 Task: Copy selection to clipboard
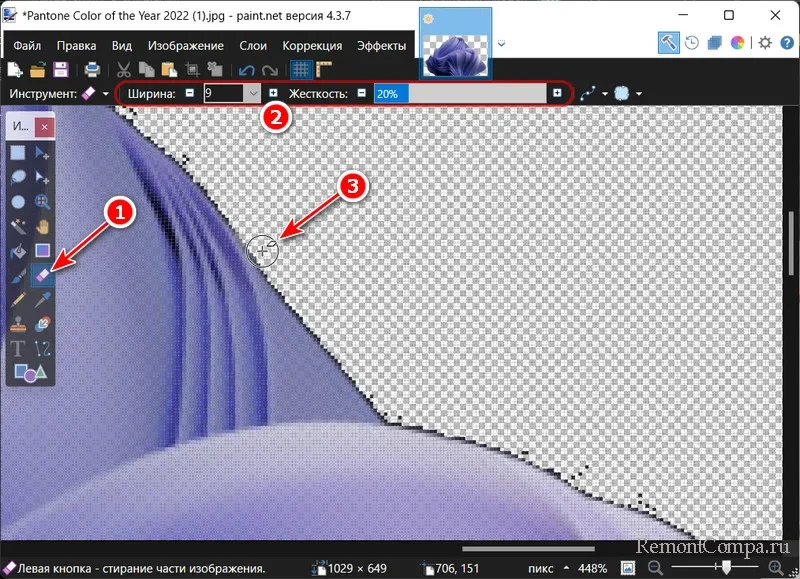[x=146, y=69]
